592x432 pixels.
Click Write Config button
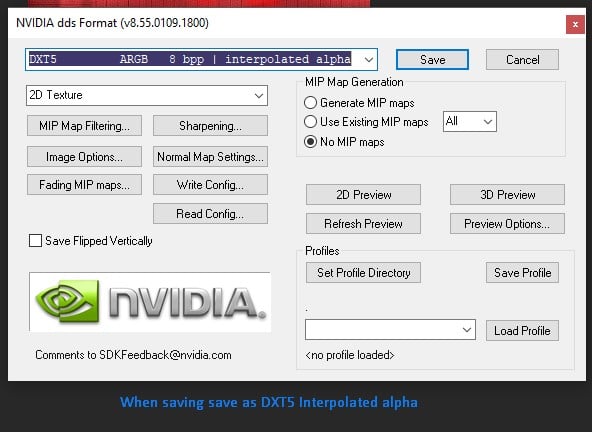pyautogui.click(x=210, y=185)
